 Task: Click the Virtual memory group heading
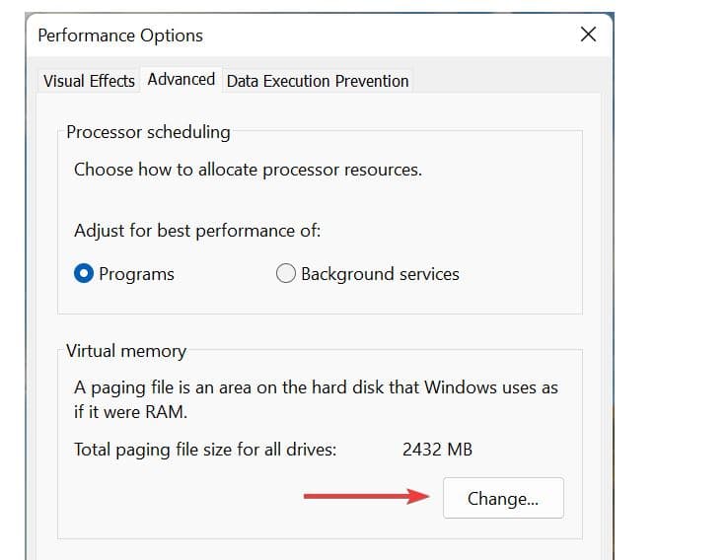[126, 350]
